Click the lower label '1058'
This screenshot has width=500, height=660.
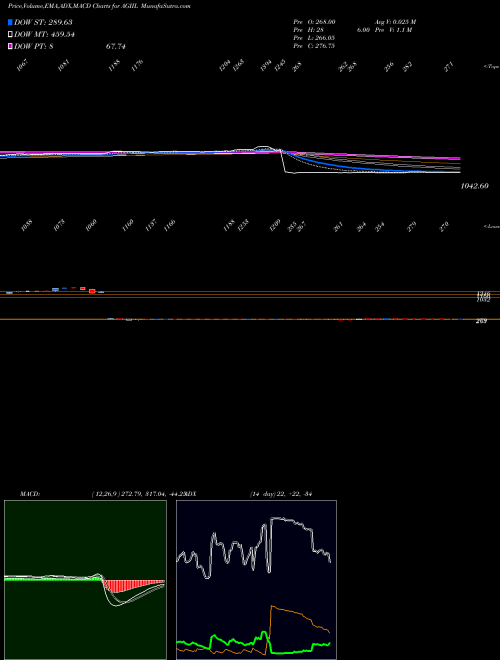(26, 226)
